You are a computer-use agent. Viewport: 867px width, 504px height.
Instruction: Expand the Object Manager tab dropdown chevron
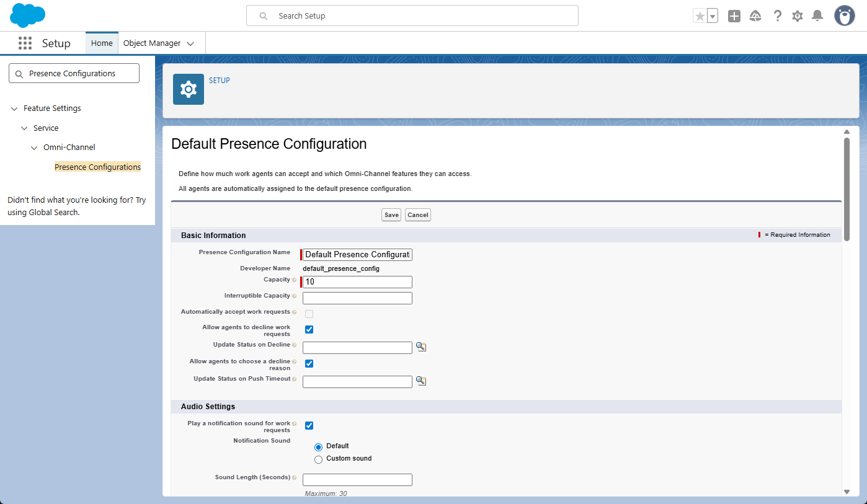click(190, 43)
